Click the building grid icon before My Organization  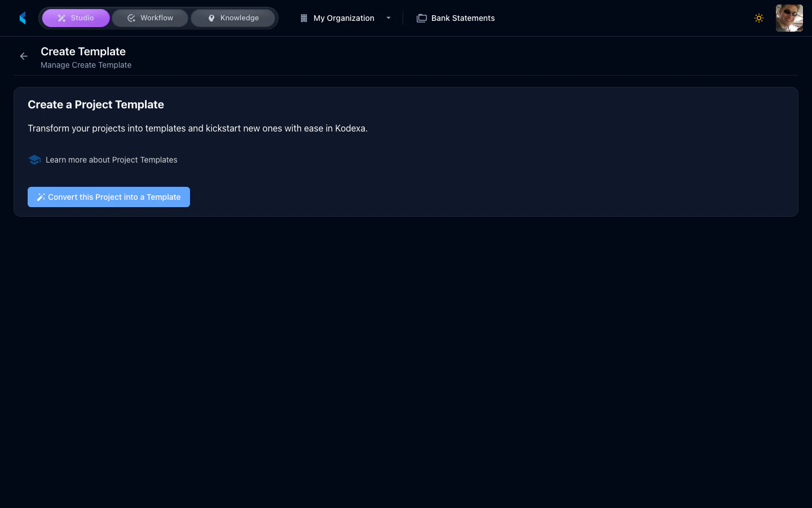303,17
